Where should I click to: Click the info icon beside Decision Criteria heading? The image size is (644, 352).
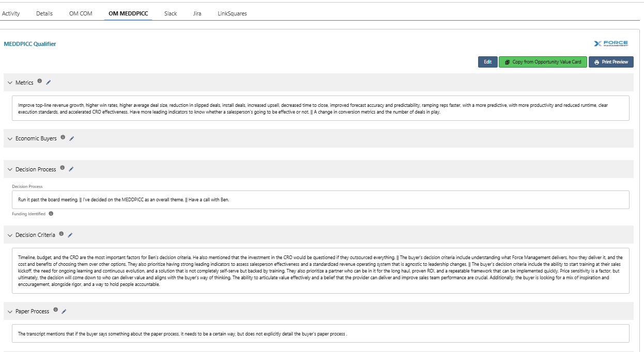(x=62, y=234)
